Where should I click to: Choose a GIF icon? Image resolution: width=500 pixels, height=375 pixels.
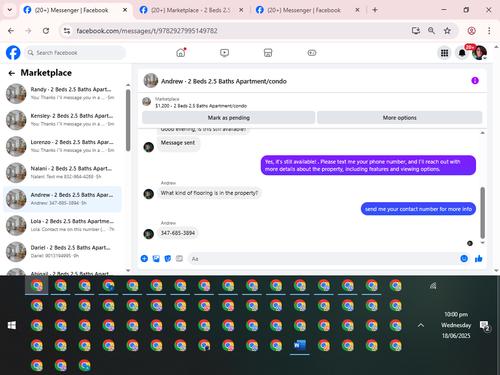click(x=179, y=259)
